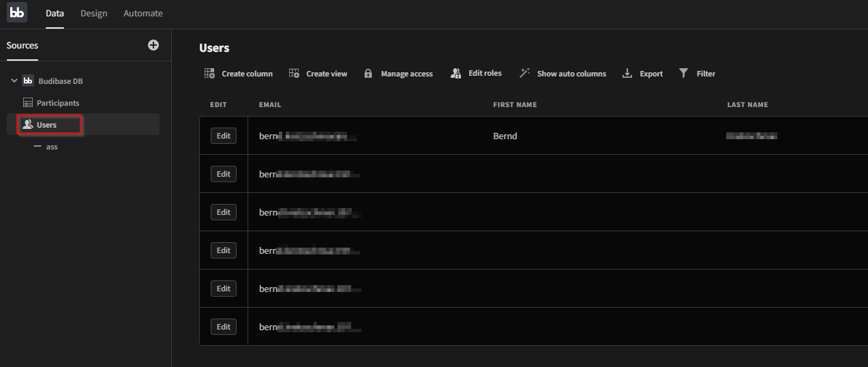Select the Users table in sidebar
868x367 pixels.
(x=83, y=125)
